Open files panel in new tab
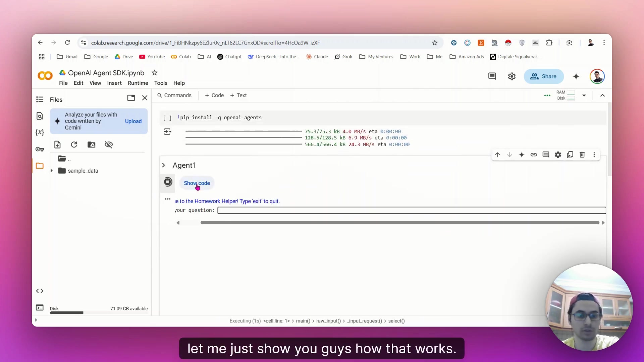This screenshot has height=362, width=644. pyautogui.click(x=131, y=98)
